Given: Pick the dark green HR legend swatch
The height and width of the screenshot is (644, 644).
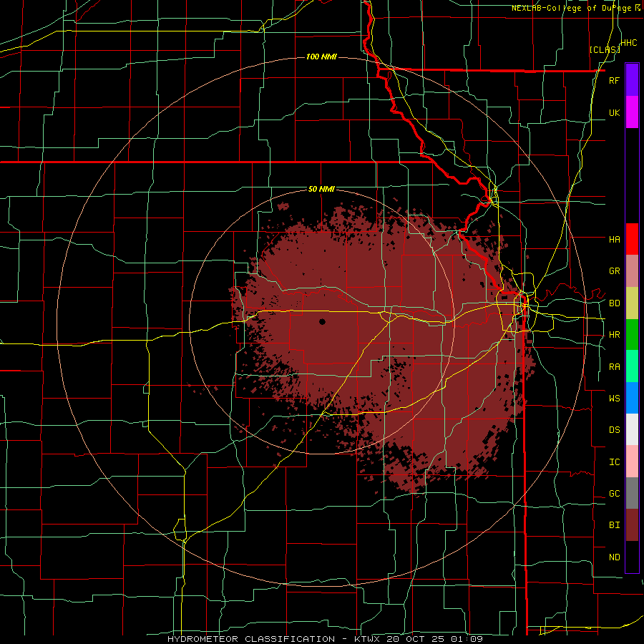Looking at the screenshot, I should 632,335.
